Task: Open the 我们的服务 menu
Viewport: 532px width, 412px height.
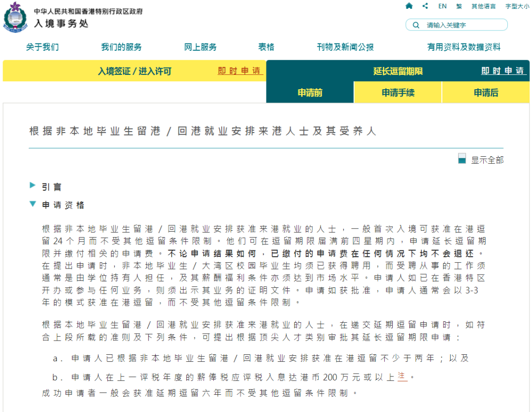Action: (x=121, y=47)
